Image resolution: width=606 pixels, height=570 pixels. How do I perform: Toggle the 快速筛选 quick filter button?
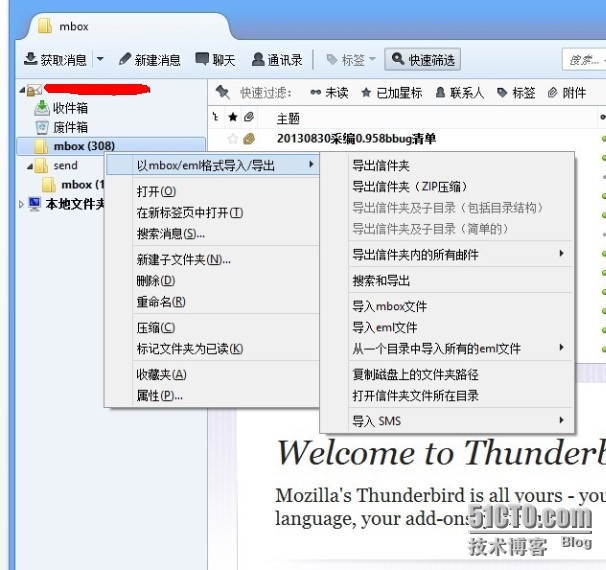click(x=422, y=60)
